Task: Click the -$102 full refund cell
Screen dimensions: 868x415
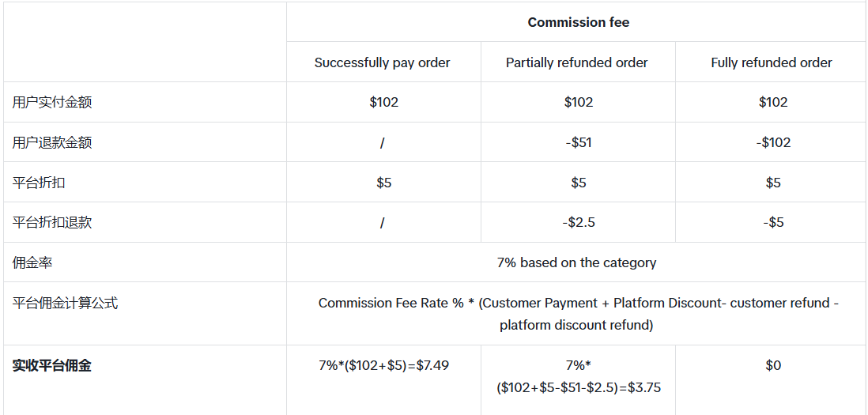Action: click(772, 142)
